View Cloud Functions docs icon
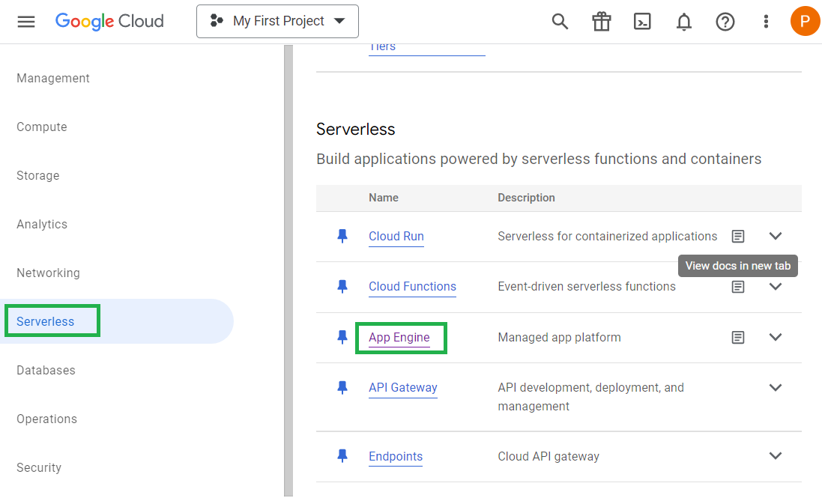Viewport: 822px width, 504px height. pyautogui.click(x=737, y=287)
